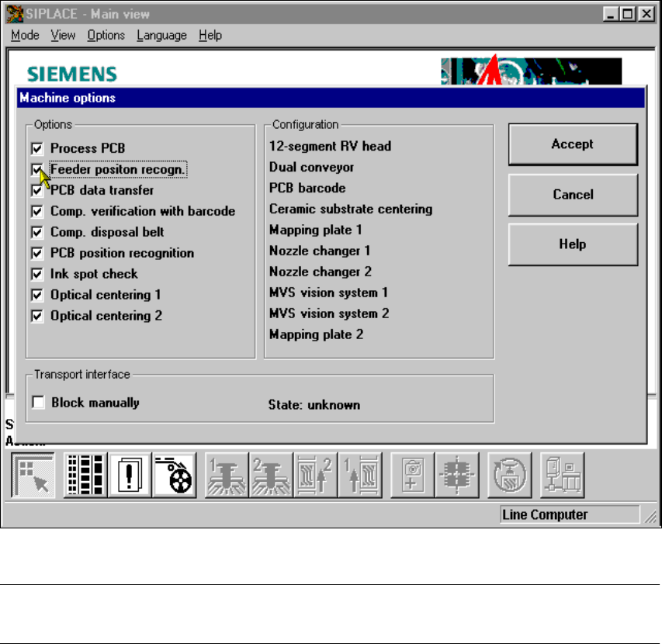Toggle Optical centering 2 checkbox

coord(37,316)
